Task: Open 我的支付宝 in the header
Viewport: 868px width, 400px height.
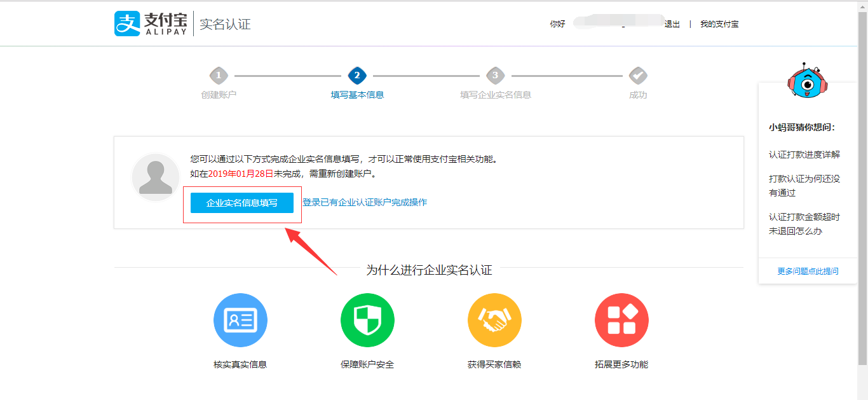Action: 719,24
